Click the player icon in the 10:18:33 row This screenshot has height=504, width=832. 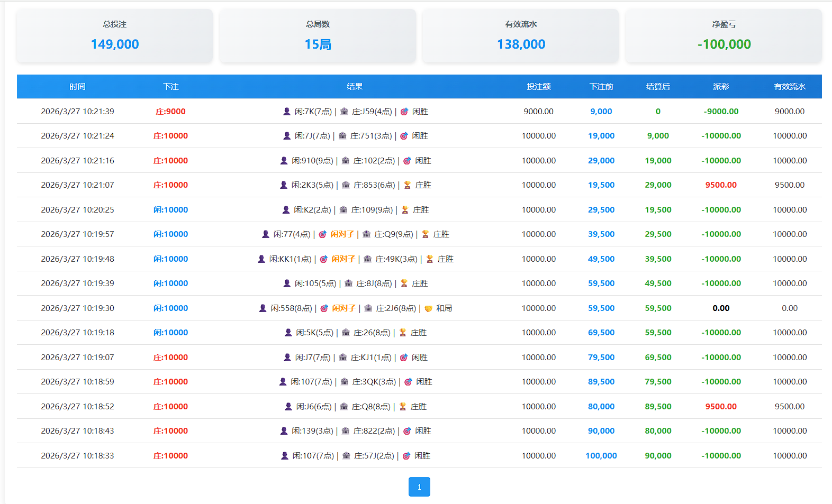coord(285,456)
